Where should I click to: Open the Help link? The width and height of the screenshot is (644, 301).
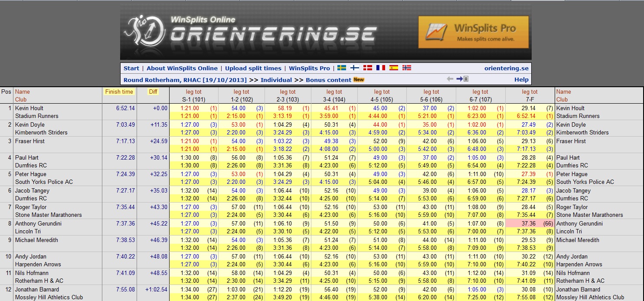(x=521, y=79)
